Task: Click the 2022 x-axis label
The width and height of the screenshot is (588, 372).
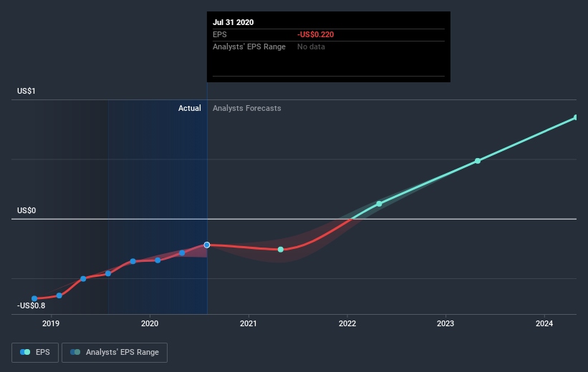Action: click(x=347, y=323)
